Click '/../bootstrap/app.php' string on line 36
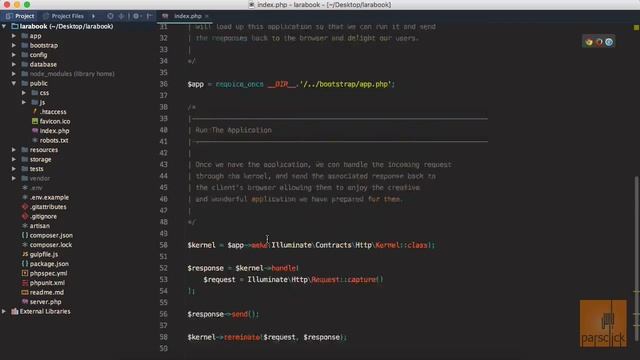This screenshot has height=360, width=640. 345,84
